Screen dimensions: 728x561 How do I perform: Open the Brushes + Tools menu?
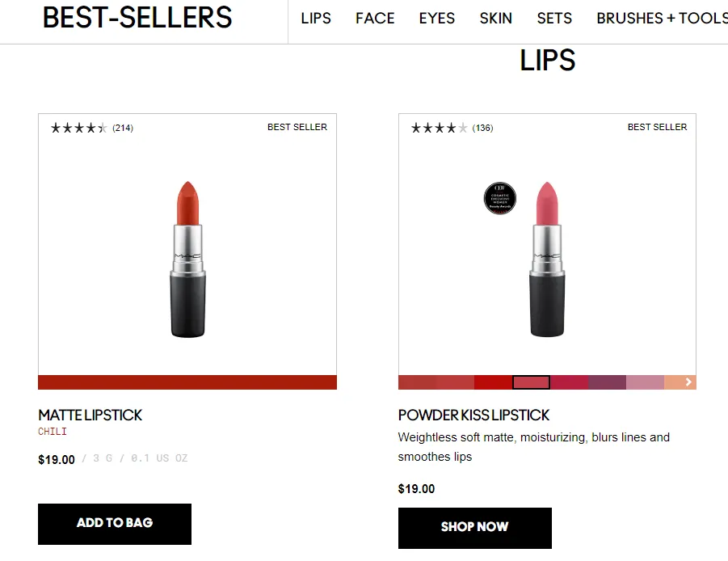coord(661,18)
